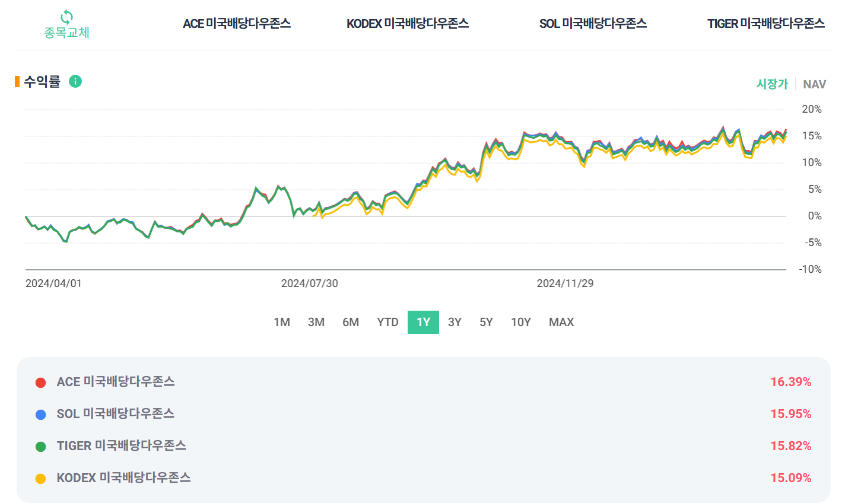Click the 2024/04/01 axis date

point(53,283)
